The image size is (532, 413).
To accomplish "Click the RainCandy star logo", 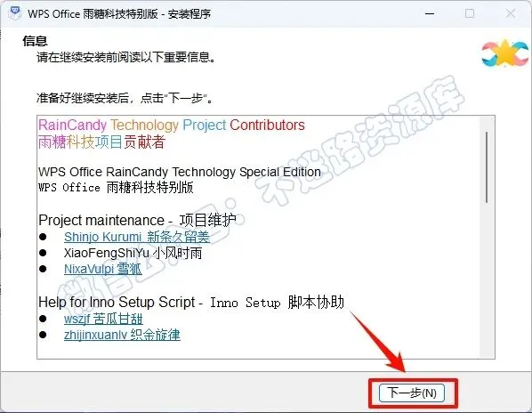I will click(505, 53).
